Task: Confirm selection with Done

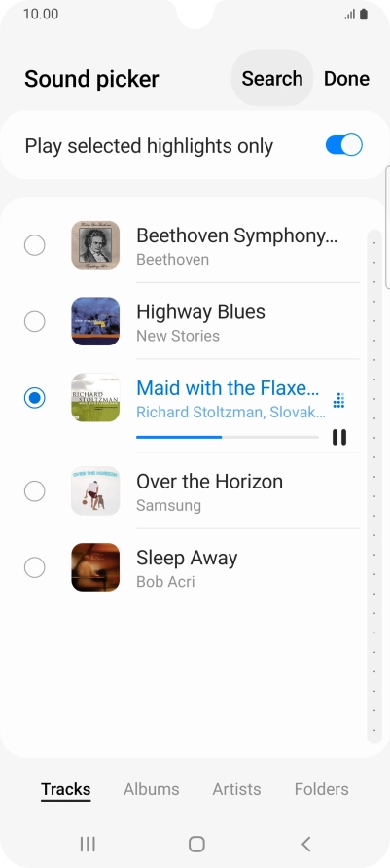Action: click(346, 78)
